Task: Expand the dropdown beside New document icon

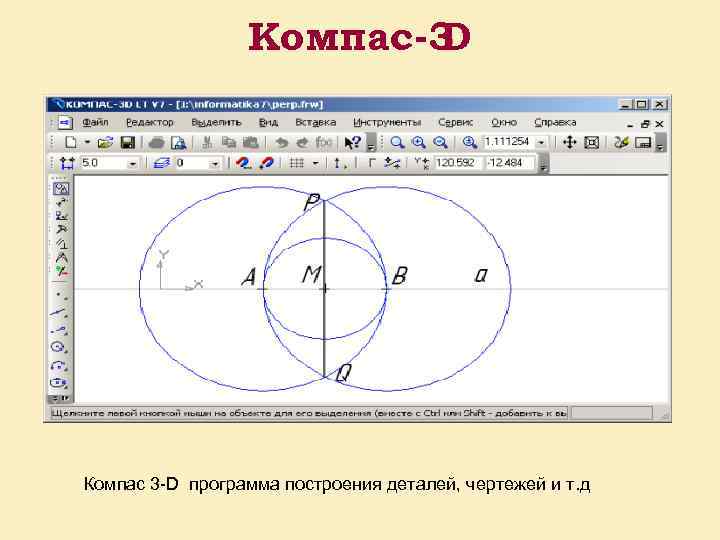Action: click(87, 142)
